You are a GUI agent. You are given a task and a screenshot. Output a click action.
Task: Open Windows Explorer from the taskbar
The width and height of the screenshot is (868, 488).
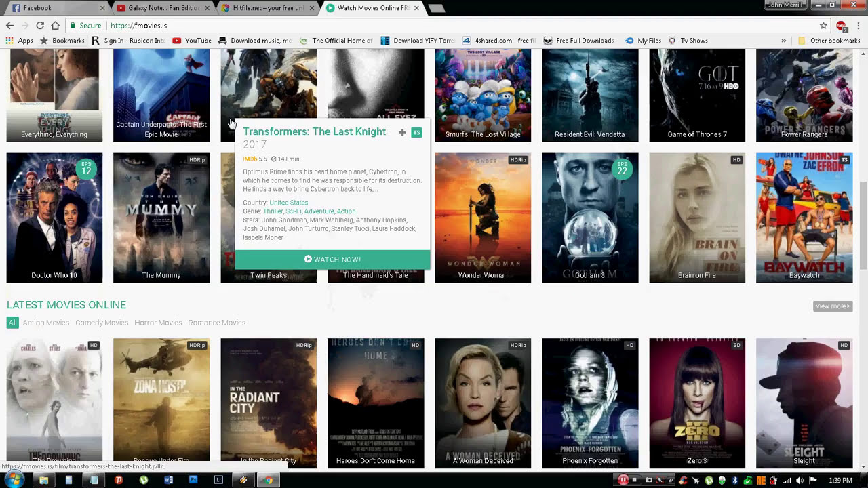[x=43, y=480]
